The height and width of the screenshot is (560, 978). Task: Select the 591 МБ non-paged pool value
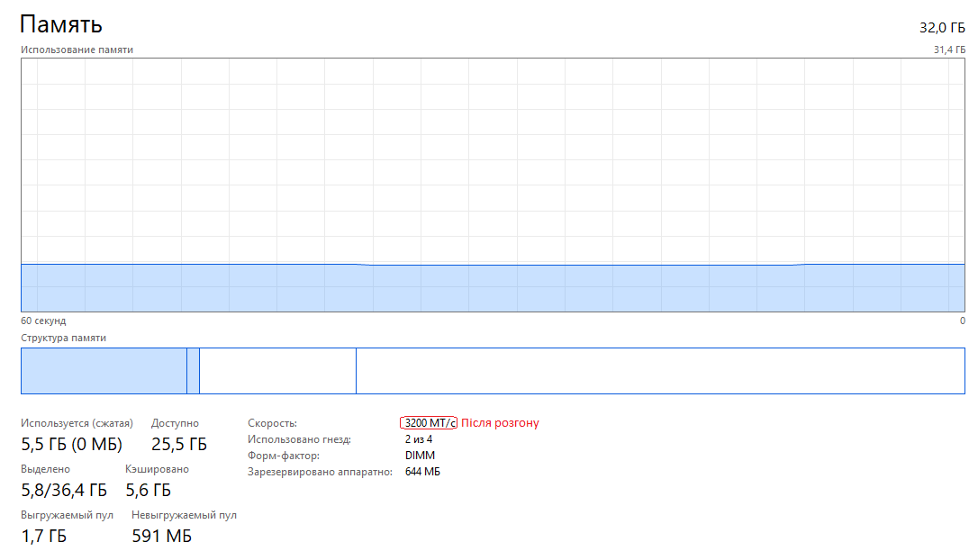tap(161, 537)
